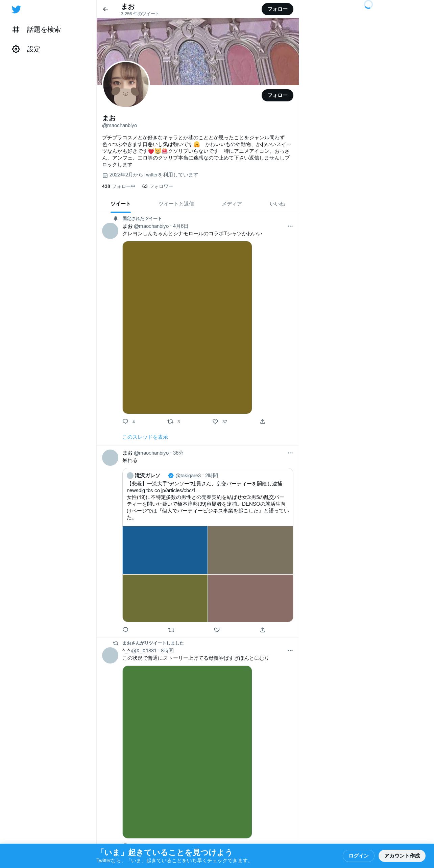This screenshot has height=868, width=434.
Task: Click フォロー button below the banner
Action: pyautogui.click(x=278, y=95)
